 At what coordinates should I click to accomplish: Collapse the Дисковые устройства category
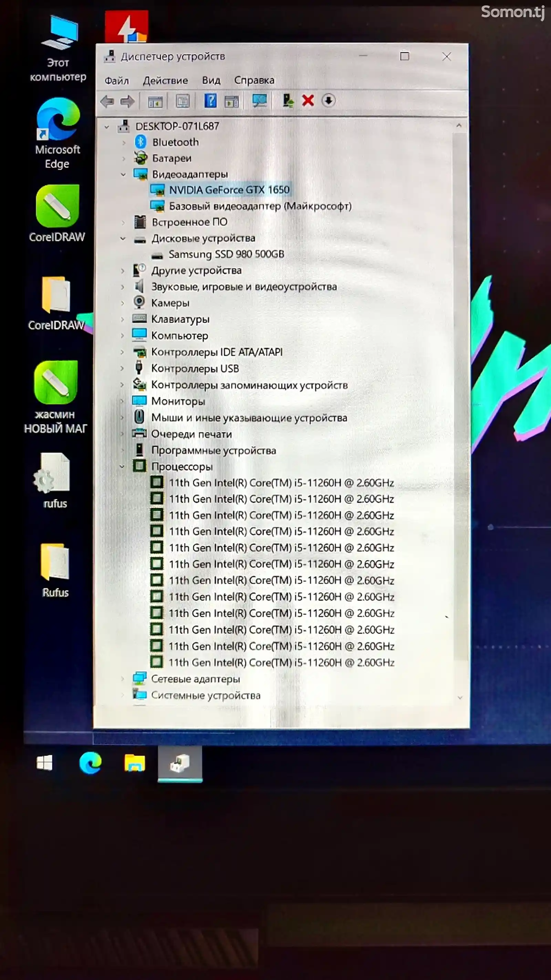click(x=123, y=238)
